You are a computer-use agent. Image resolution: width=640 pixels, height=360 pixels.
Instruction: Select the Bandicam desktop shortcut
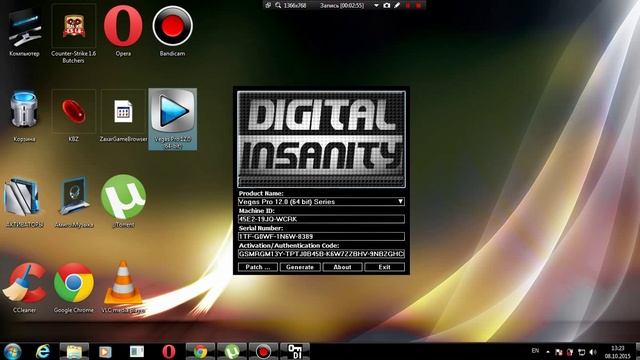(x=172, y=31)
